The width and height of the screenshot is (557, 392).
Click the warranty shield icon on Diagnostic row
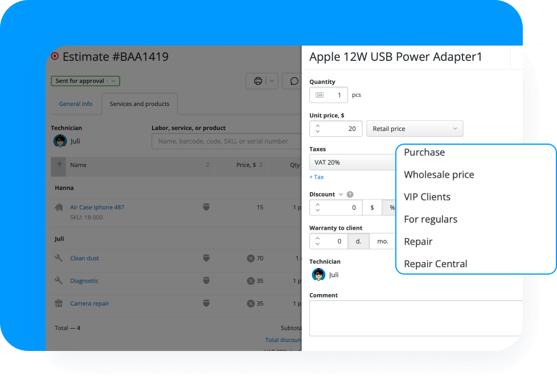205,281
